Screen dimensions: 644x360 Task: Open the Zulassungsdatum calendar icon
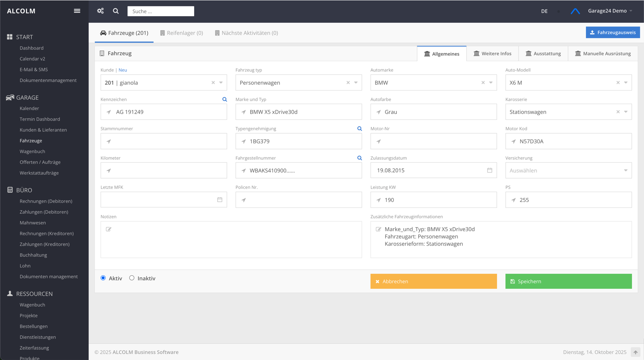click(x=490, y=170)
